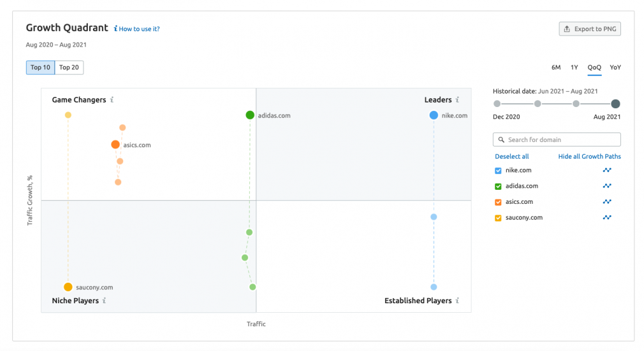Click Hide all Growth Paths link
The image size is (644, 351).
coord(589,157)
